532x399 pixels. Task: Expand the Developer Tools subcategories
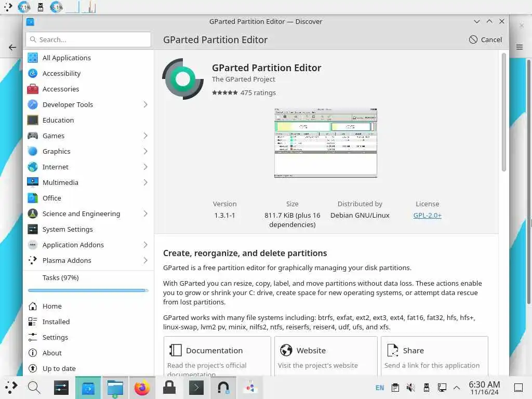[145, 104]
